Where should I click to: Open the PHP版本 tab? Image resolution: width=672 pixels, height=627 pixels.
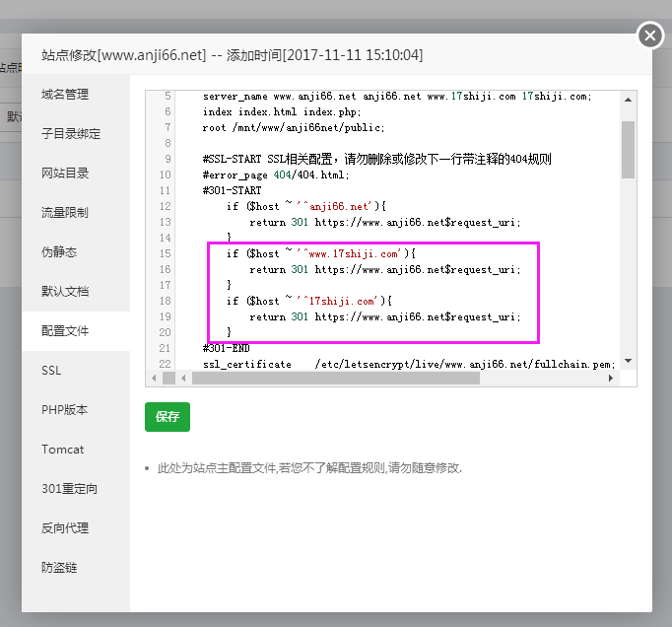(76, 410)
